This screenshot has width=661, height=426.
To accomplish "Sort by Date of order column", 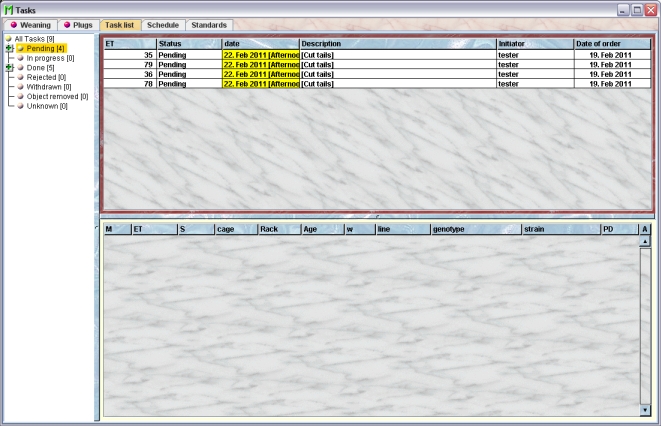I will (x=610, y=44).
